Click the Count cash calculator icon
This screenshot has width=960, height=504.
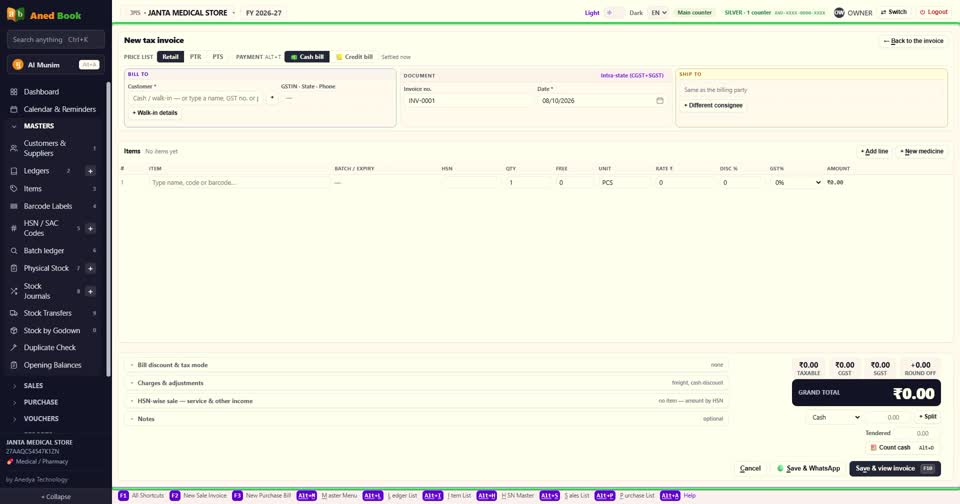tap(874, 448)
